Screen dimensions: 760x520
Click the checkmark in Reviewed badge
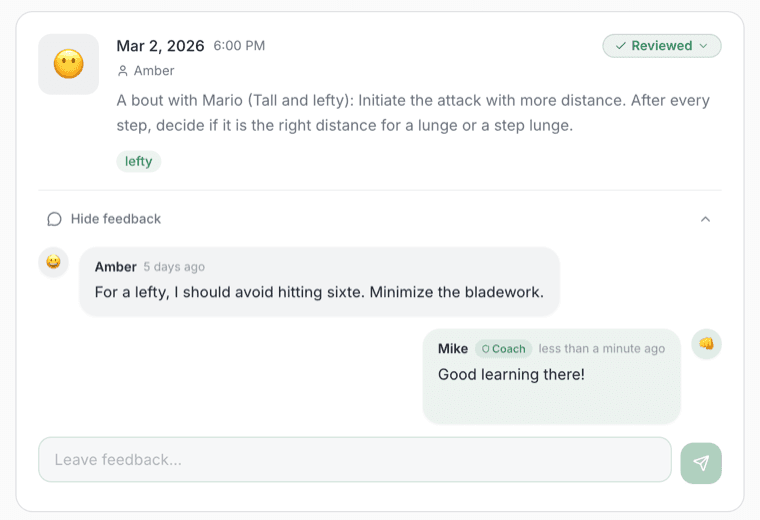point(620,46)
